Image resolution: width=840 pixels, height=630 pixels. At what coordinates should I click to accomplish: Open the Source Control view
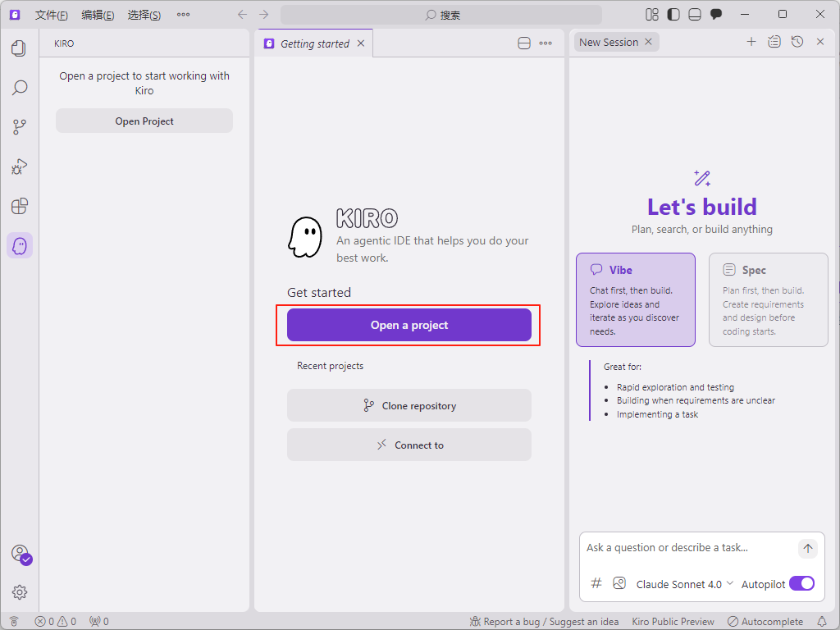(20, 127)
